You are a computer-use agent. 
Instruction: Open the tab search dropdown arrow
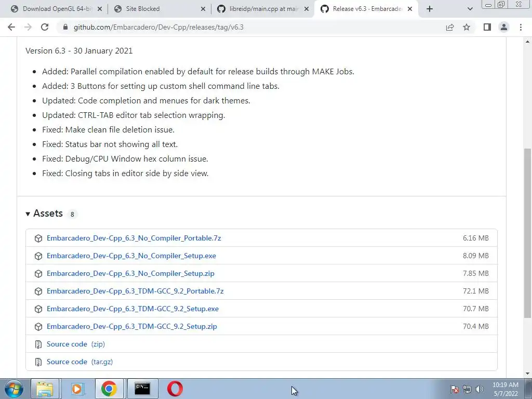470,9
